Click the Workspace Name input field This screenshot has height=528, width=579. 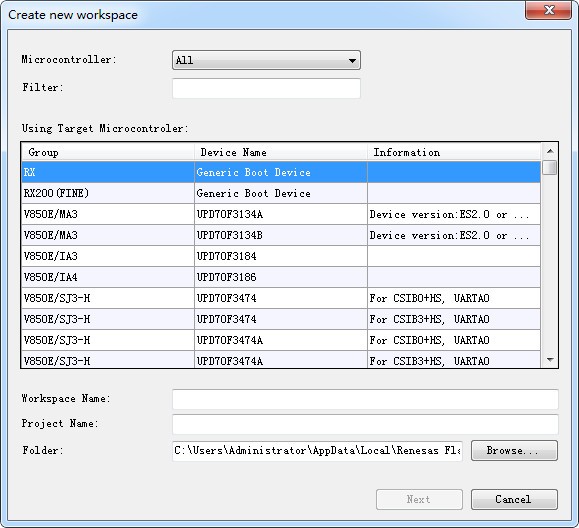click(365, 399)
